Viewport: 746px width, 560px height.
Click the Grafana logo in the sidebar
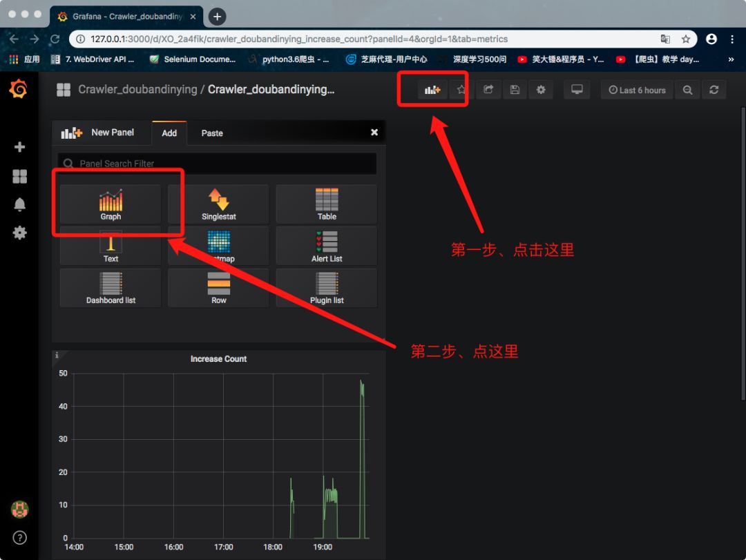click(18, 89)
